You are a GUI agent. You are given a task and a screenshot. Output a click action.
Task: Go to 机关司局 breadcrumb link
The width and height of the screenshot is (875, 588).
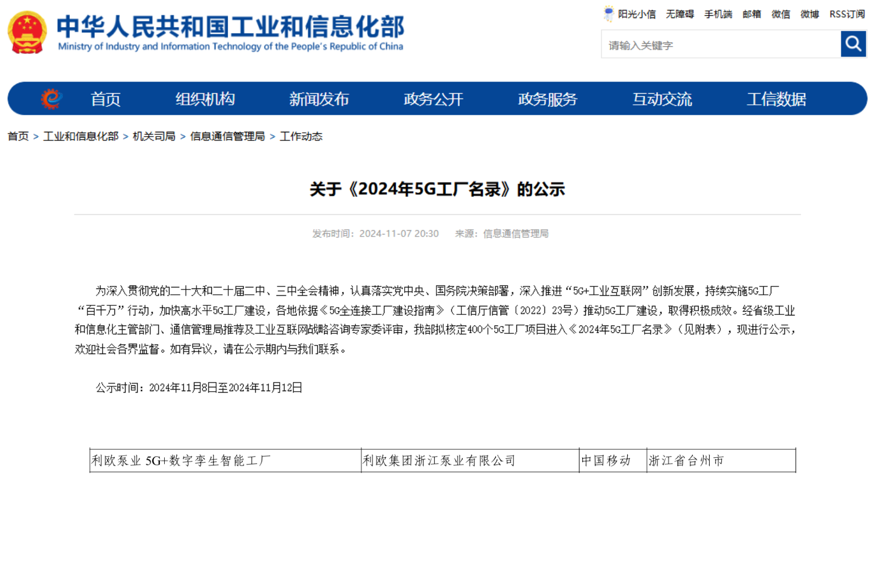point(154,137)
